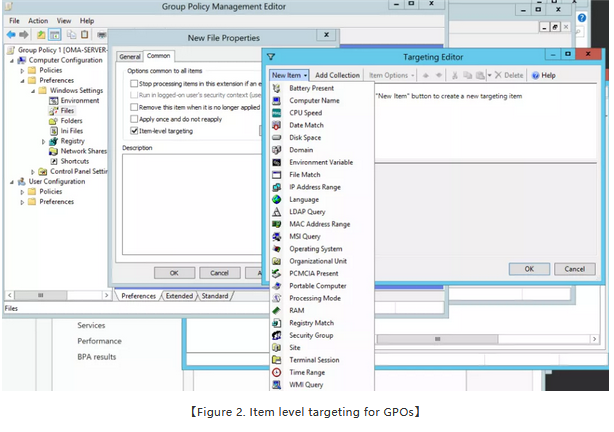Select Ini Files in the tree
The width and height of the screenshot is (614, 432).
point(73,131)
